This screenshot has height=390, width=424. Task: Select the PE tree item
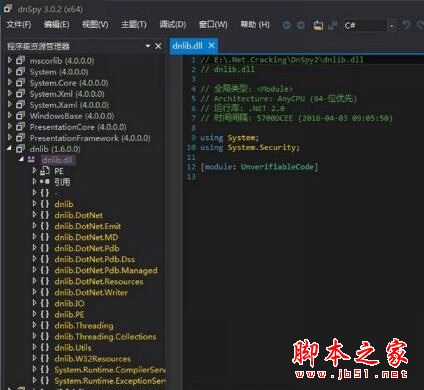(59, 171)
